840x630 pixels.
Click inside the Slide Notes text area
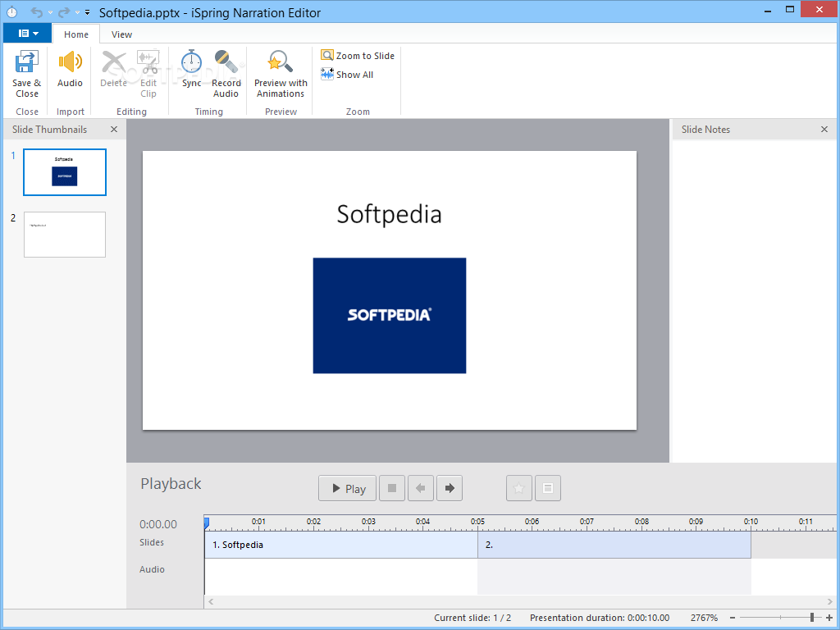755,301
